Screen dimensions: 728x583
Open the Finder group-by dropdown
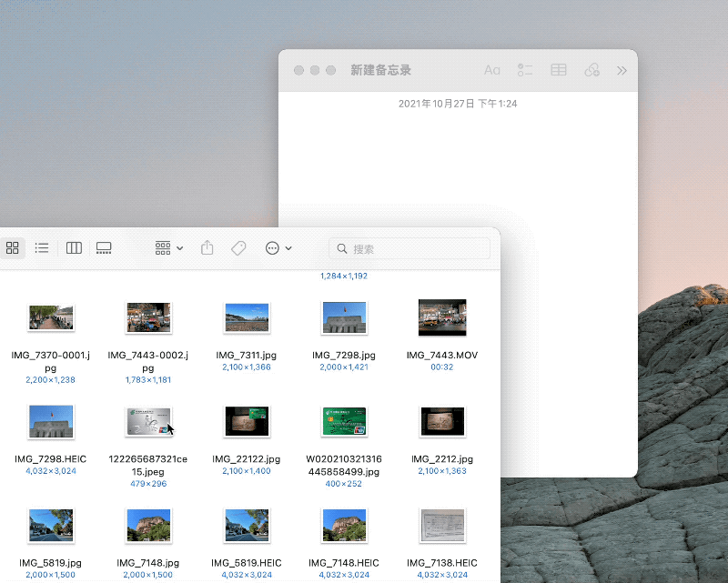pyautogui.click(x=169, y=248)
